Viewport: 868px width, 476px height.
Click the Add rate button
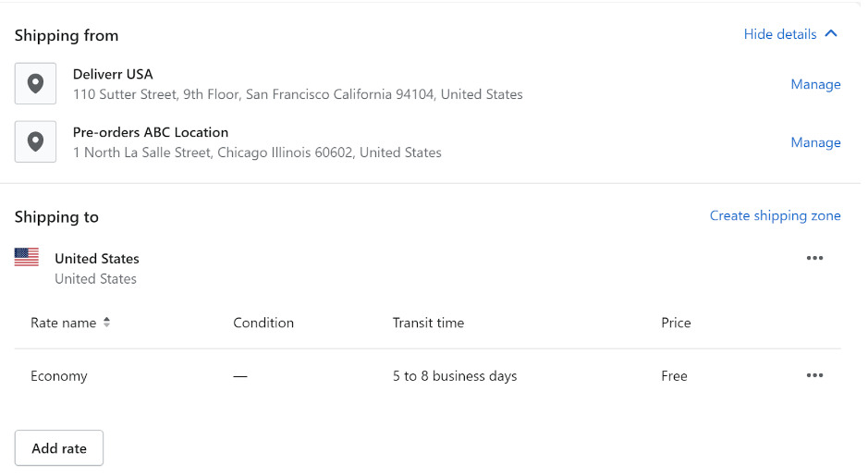59,447
